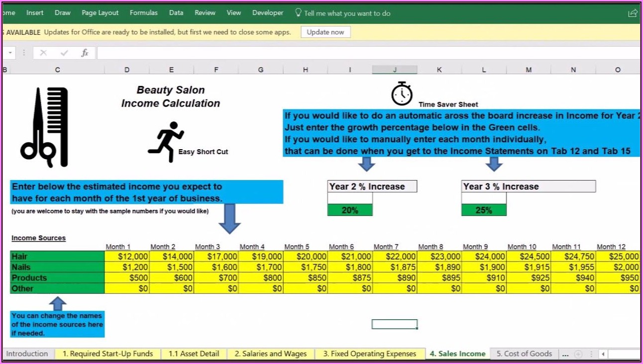Click the Nails income source cell

[57, 268]
